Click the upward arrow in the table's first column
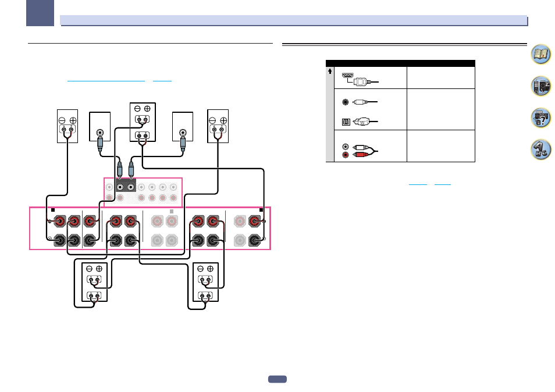555x392 pixels. point(330,71)
